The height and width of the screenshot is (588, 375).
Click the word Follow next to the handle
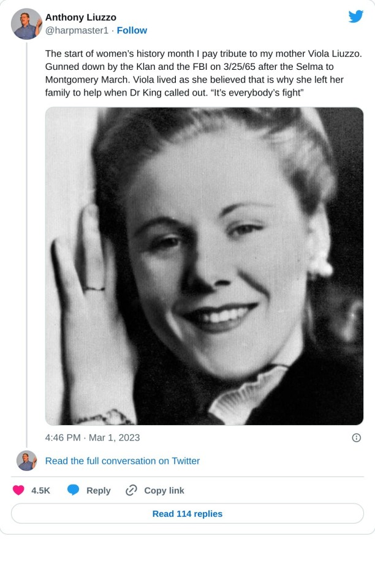(x=132, y=30)
